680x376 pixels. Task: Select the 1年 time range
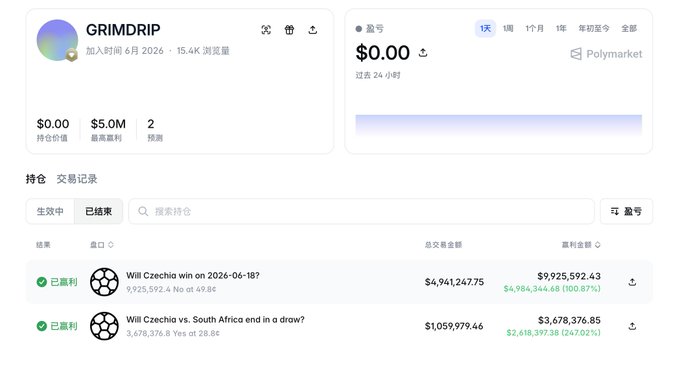(x=561, y=29)
